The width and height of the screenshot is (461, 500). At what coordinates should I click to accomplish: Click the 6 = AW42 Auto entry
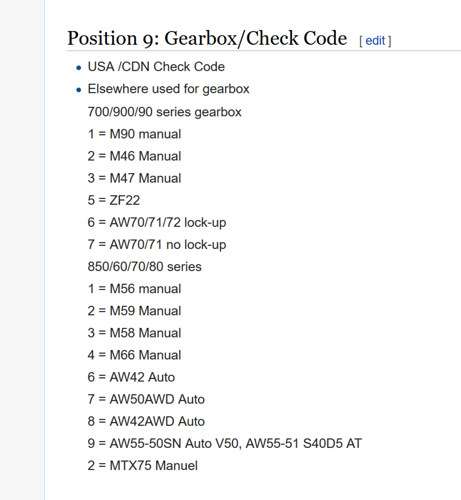click(131, 377)
